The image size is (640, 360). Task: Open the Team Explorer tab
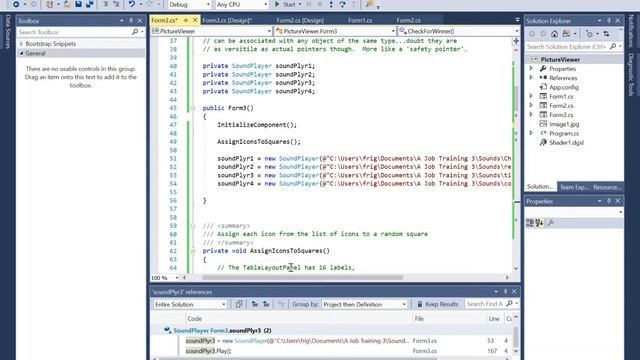[x=574, y=187]
